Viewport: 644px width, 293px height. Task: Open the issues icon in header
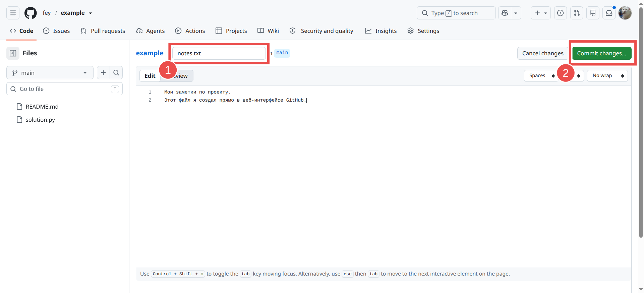[560, 13]
